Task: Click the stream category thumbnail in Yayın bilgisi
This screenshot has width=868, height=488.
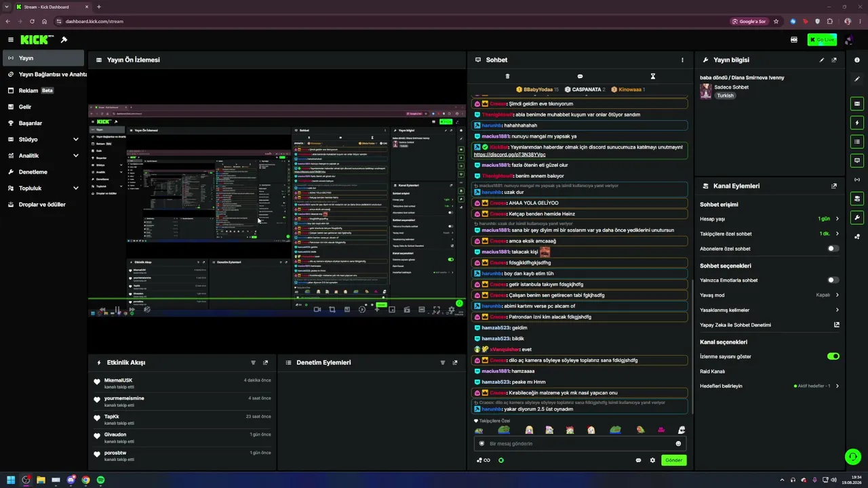Action: point(706,91)
